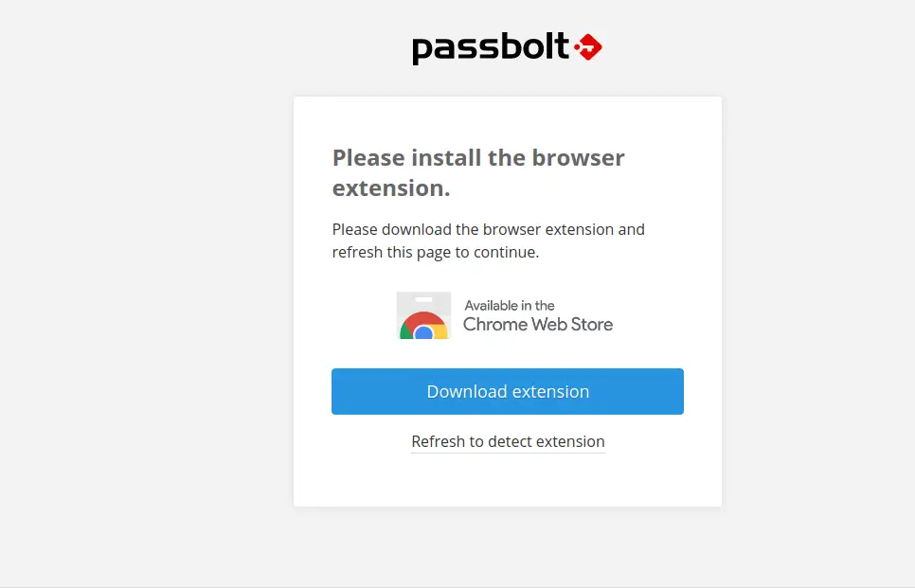
Task: Open the Chrome Web Store badge text
Action: pos(537,324)
